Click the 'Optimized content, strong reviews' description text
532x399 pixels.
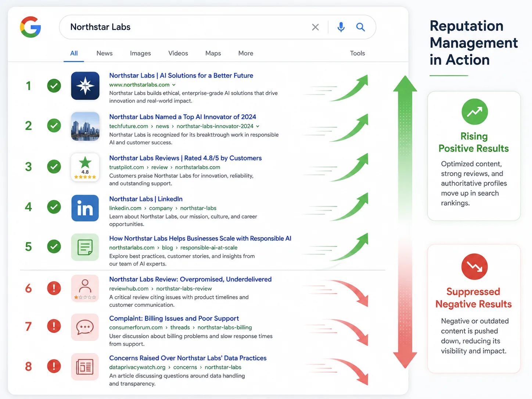(x=474, y=183)
